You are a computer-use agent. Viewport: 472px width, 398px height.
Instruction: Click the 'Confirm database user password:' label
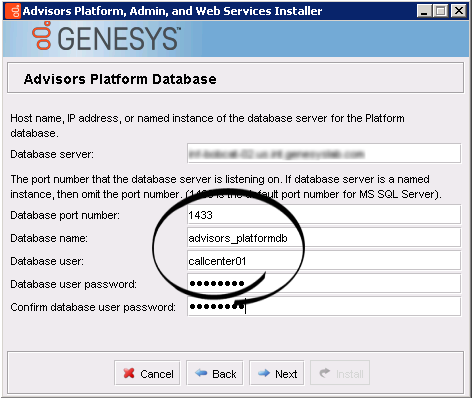[93, 307]
